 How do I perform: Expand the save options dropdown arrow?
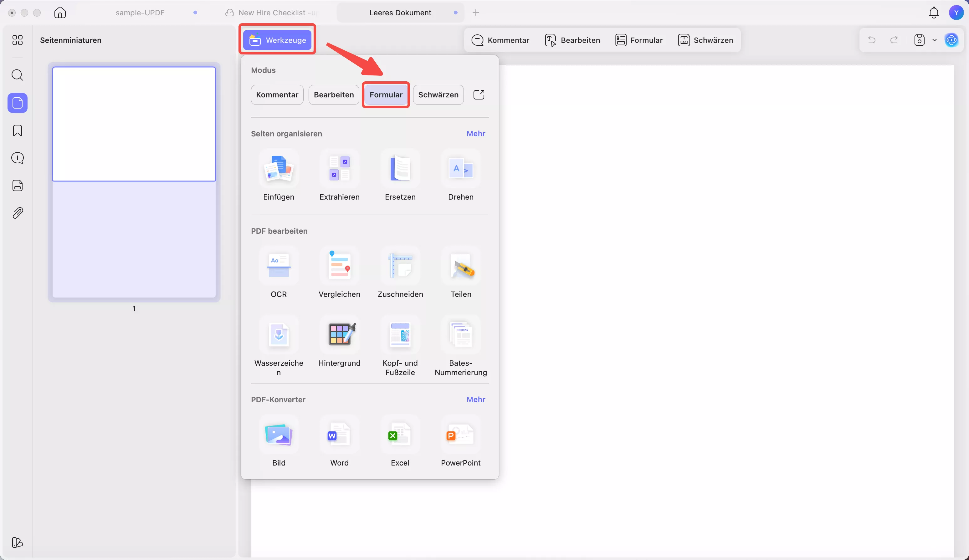click(x=934, y=40)
